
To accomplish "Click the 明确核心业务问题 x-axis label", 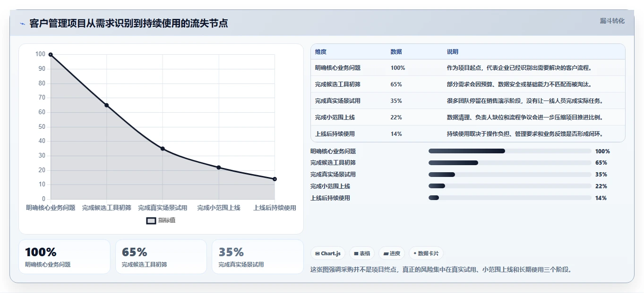I will [51, 208].
